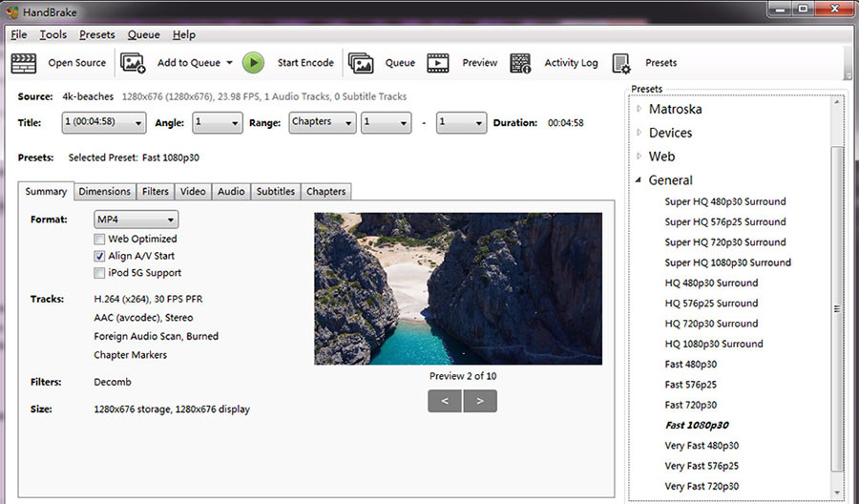Image resolution: width=859 pixels, height=504 pixels.
Task: Select the Very Fast 720p30 preset
Action: (x=702, y=486)
